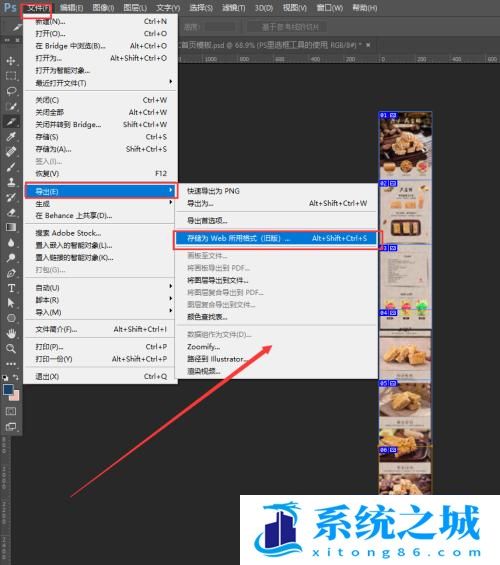Choose 快速导出为 PNG
This screenshot has height=565, width=500.
(x=276, y=191)
